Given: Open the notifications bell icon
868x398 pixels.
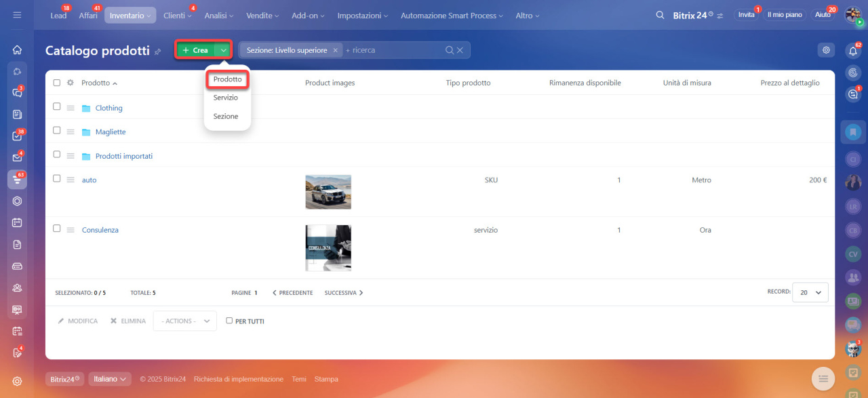Looking at the screenshot, I should click(x=853, y=50).
